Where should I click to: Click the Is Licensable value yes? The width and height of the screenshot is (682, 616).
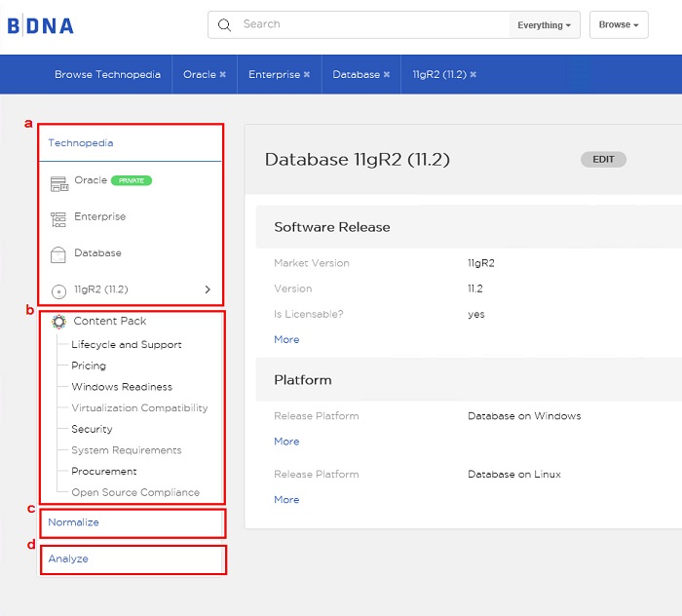476,314
